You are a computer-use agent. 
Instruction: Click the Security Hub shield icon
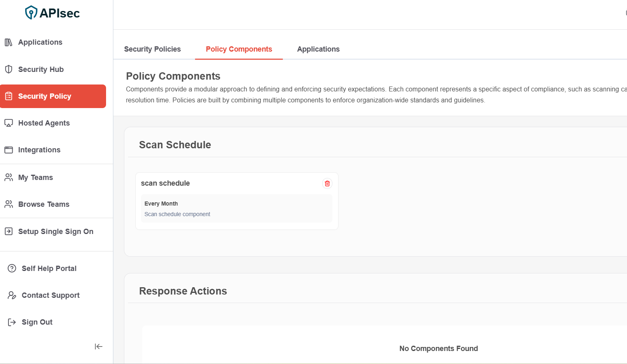tap(9, 69)
